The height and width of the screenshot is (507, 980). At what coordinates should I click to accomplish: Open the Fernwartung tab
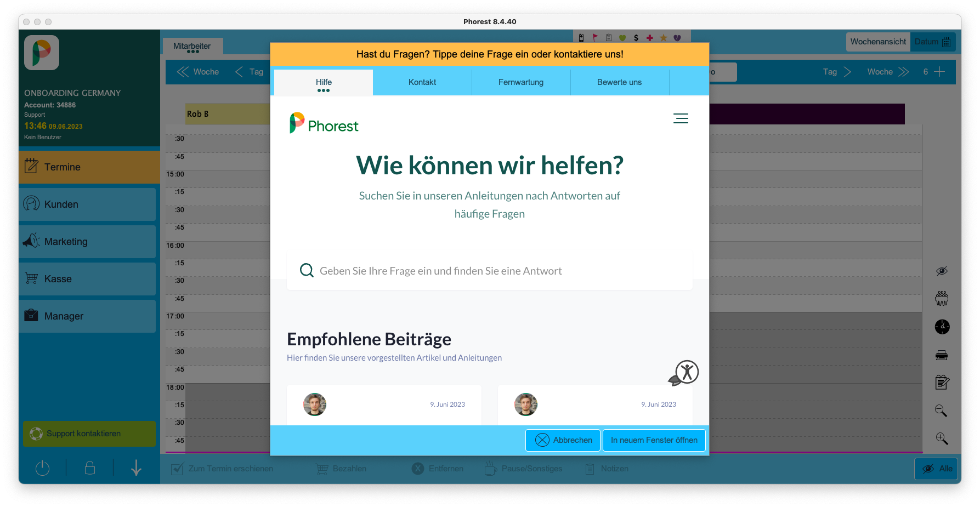[x=521, y=82]
